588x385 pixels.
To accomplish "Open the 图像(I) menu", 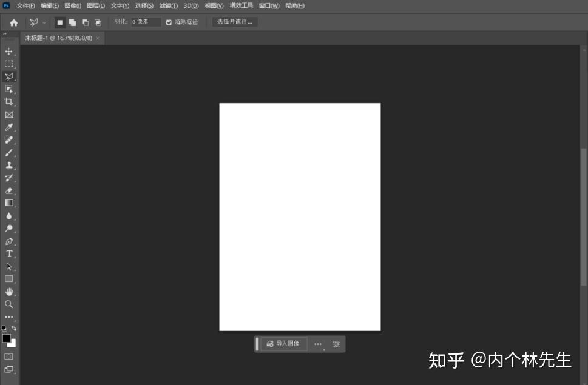I will pos(73,5).
